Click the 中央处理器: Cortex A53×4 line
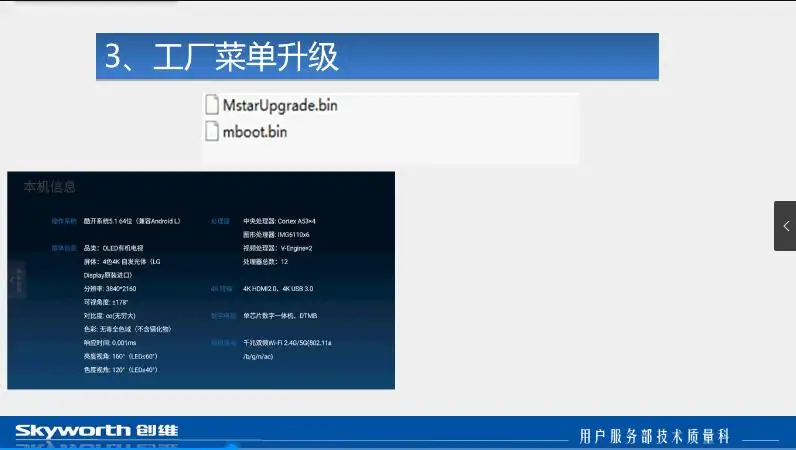The height and width of the screenshot is (450, 796). pos(279,221)
